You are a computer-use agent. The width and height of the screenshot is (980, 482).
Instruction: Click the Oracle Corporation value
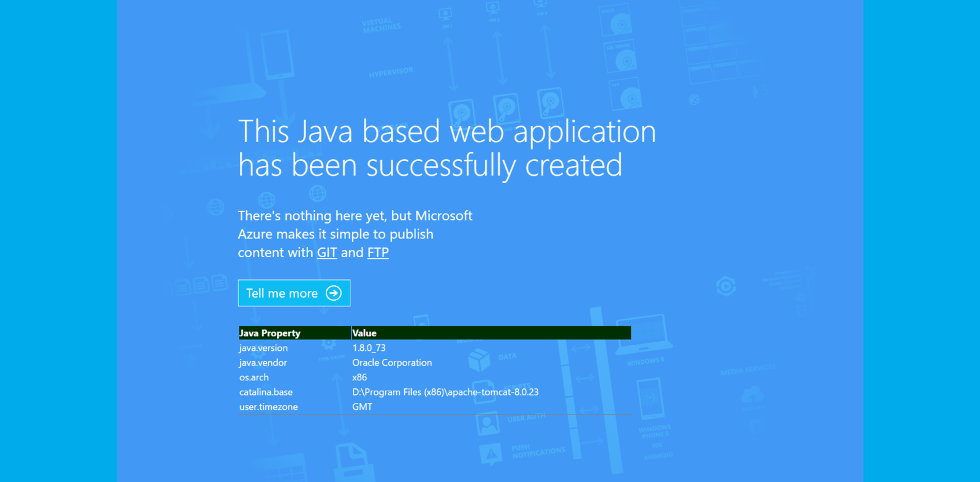click(392, 363)
